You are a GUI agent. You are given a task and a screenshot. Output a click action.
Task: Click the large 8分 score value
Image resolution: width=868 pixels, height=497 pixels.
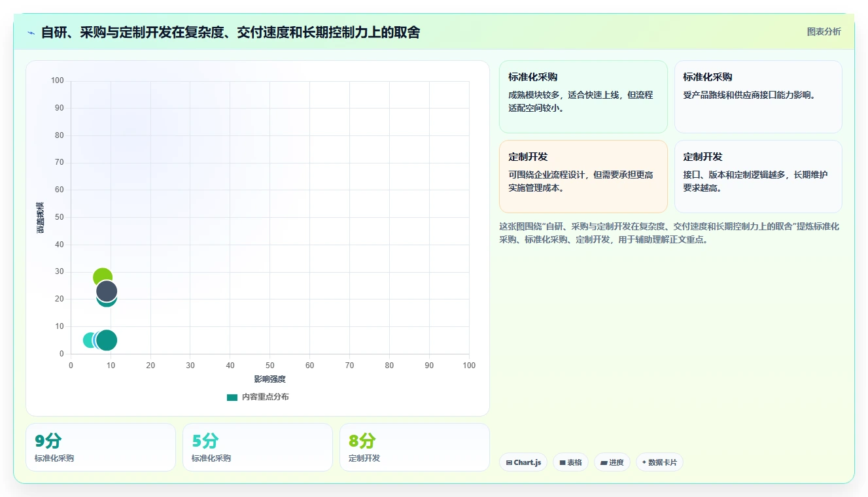coord(362,441)
